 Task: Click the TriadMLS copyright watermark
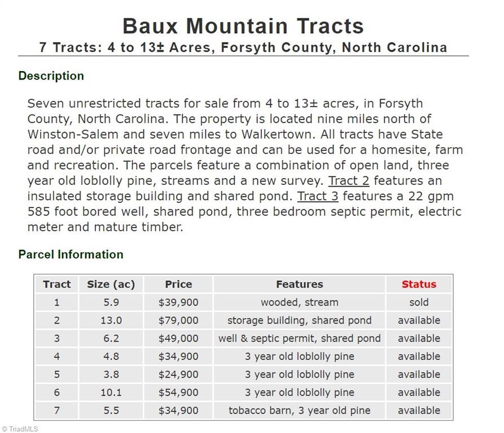click(x=20, y=429)
